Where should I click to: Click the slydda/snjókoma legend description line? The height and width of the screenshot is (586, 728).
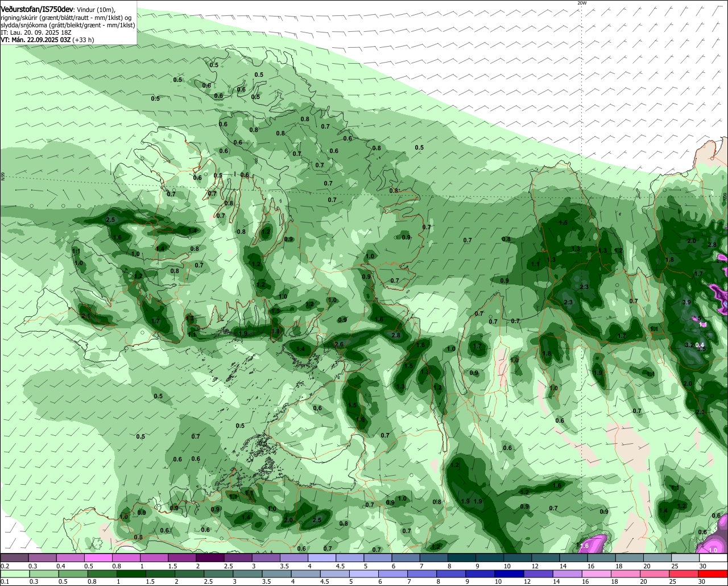pyautogui.click(x=68, y=25)
